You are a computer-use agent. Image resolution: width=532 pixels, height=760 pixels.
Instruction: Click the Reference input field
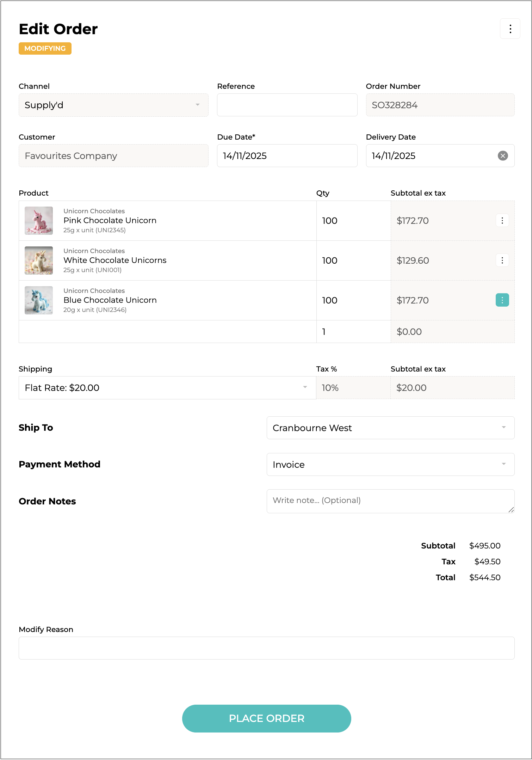coord(287,105)
